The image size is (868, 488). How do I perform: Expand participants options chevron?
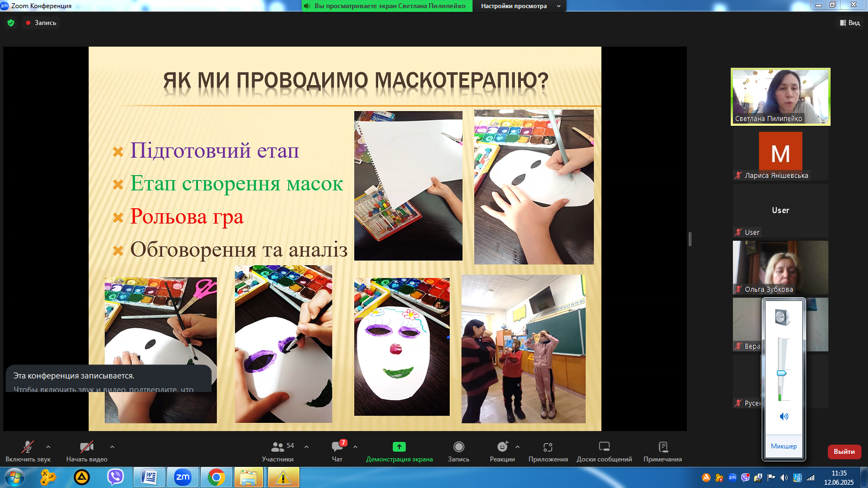coord(307,447)
